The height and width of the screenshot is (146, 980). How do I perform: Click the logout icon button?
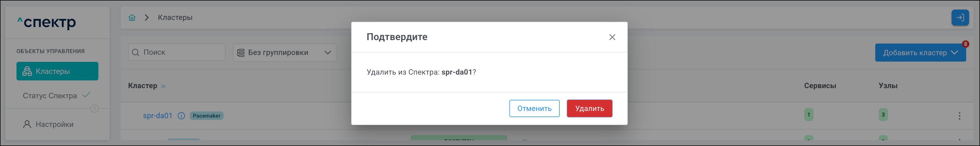tap(960, 18)
